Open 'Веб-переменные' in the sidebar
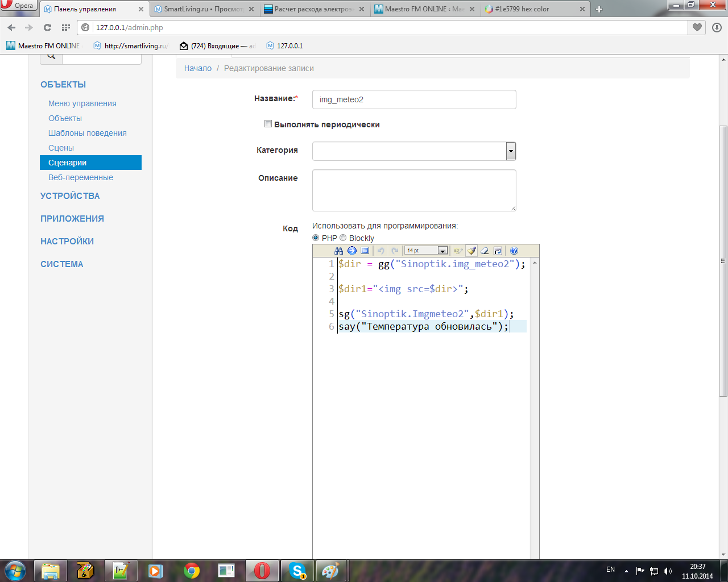Image resolution: width=728 pixels, height=582 pixels. click(81, 177)
